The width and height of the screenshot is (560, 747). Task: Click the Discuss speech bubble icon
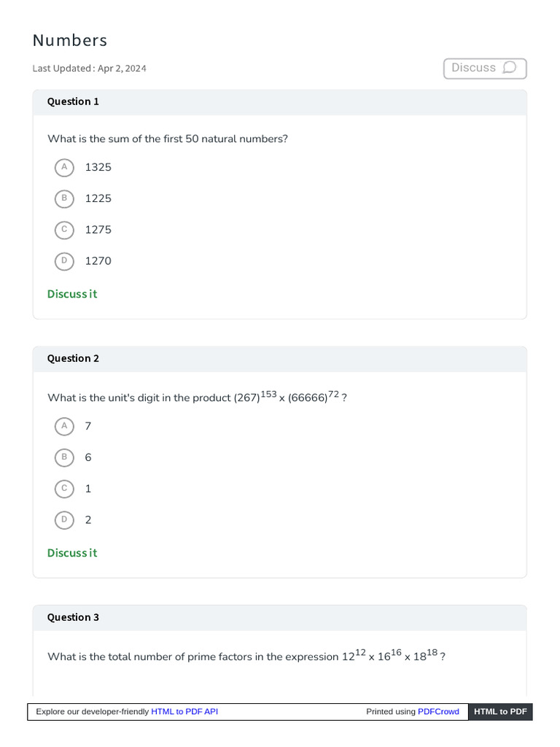point(510,68)
